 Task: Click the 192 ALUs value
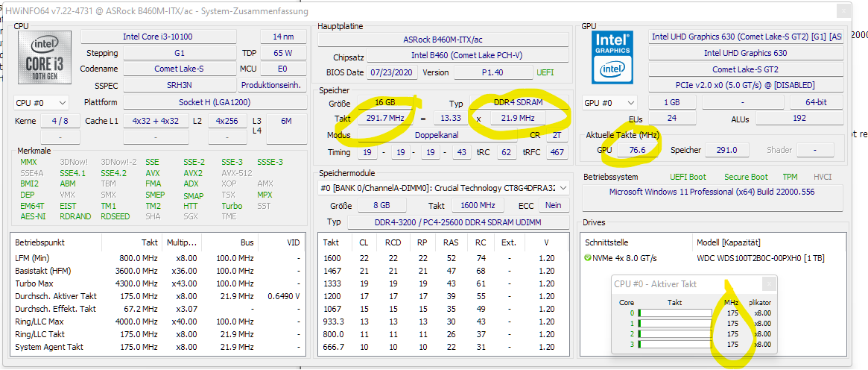tap(799, 119)
